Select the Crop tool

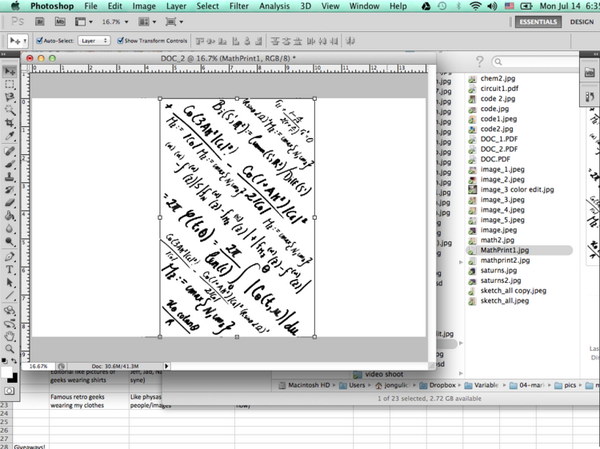click(10, 123)
